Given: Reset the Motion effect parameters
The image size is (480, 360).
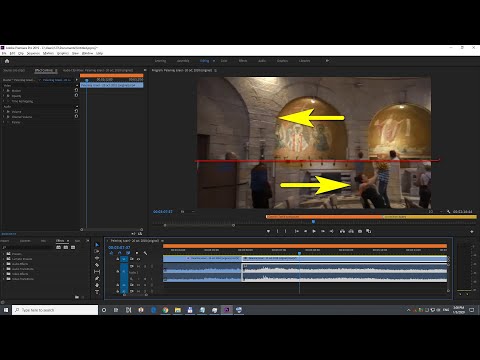Looking at the screenshot, I should point(76,90).
